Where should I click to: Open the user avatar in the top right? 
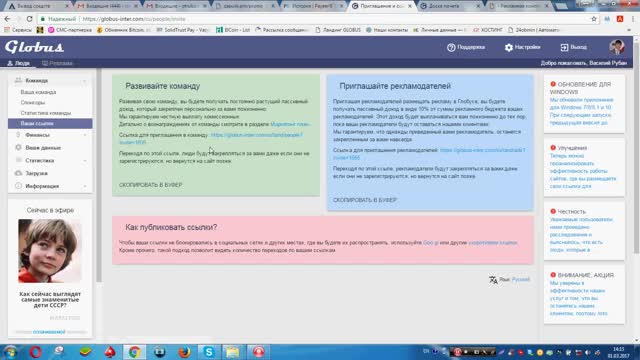[x=617, y=47]
